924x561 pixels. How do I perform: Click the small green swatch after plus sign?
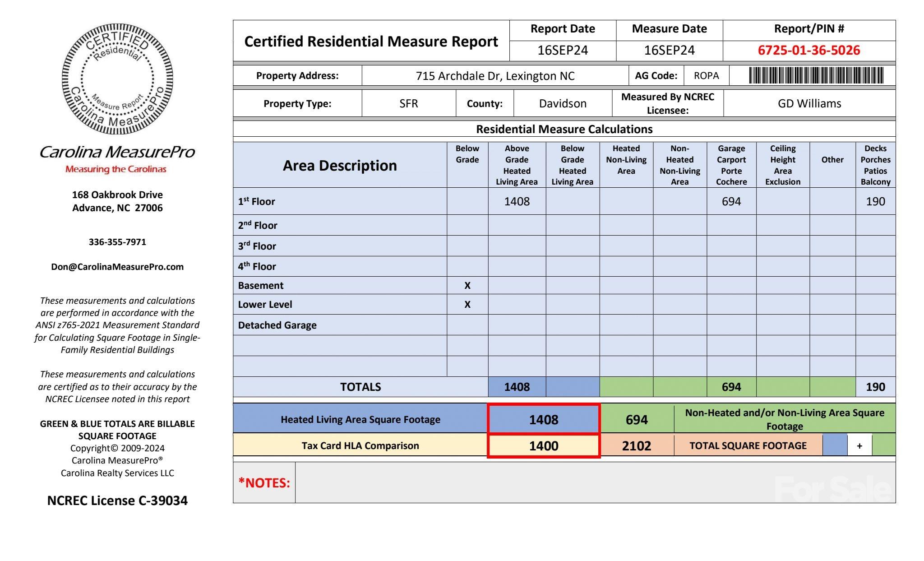883,445
